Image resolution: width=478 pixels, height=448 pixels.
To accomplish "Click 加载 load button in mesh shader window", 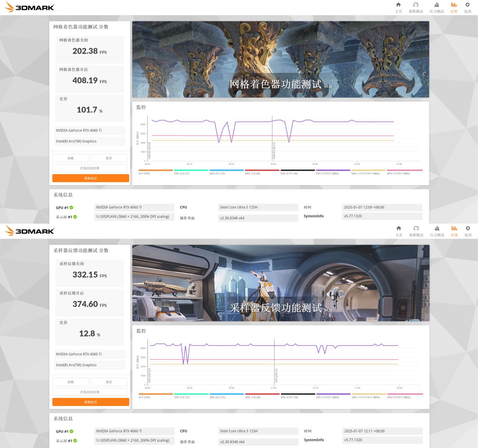I will (x=71, y=158).
